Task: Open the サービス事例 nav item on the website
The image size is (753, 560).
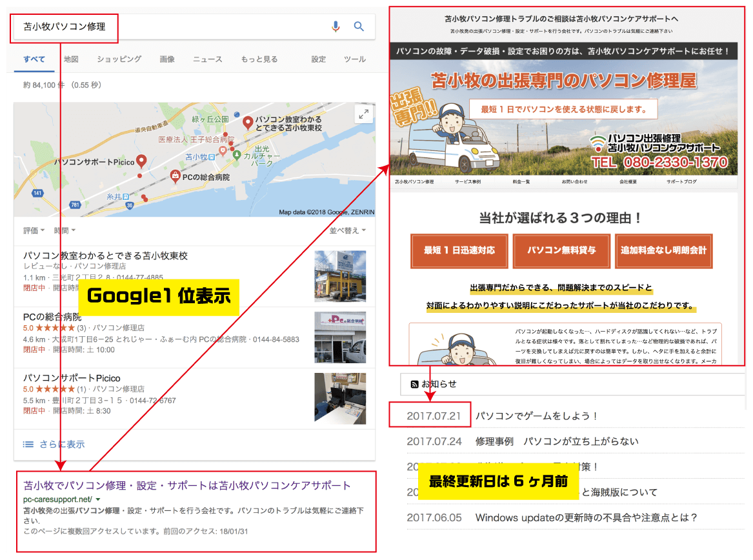Action: point(468,181)
